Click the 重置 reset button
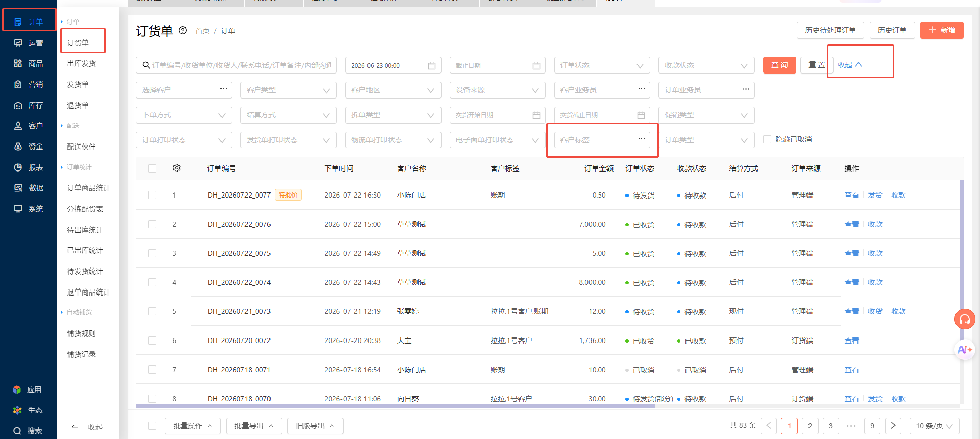 (x=817, y=65)
